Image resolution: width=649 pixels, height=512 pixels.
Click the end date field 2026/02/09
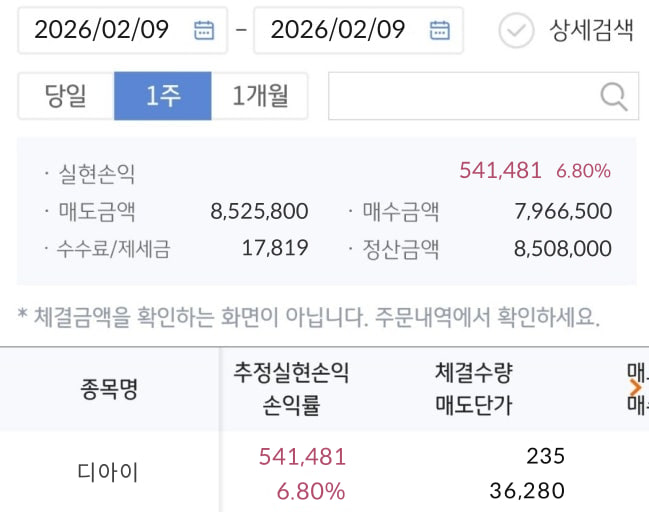click(x=338, y=30)
